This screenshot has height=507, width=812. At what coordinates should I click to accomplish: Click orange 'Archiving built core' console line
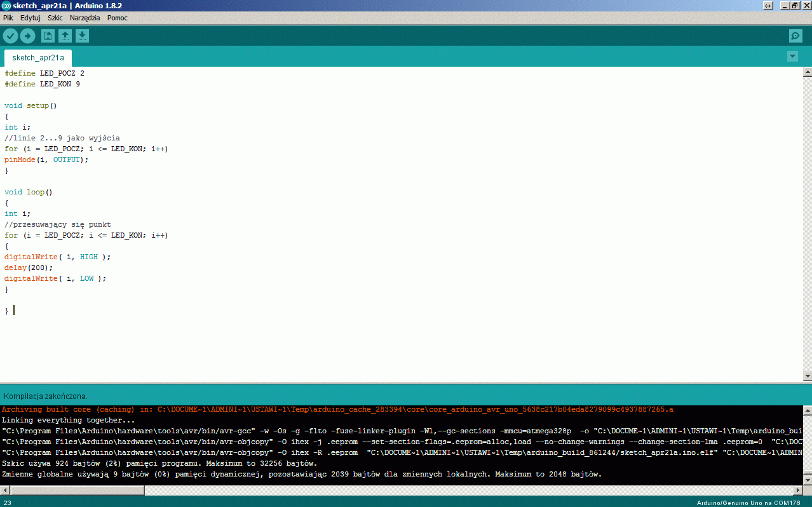(337, 409)
